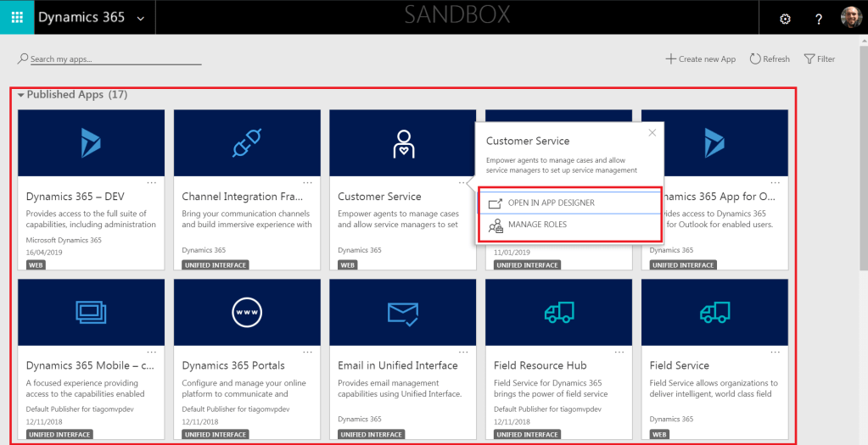The width and height of the screenshot is (868, 445).
Task: Click Create new App
Action: click(x=700, y=59)
